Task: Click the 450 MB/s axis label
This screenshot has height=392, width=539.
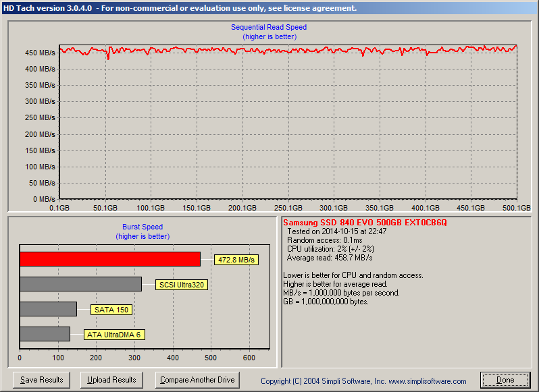Action: tap(40, 53)
